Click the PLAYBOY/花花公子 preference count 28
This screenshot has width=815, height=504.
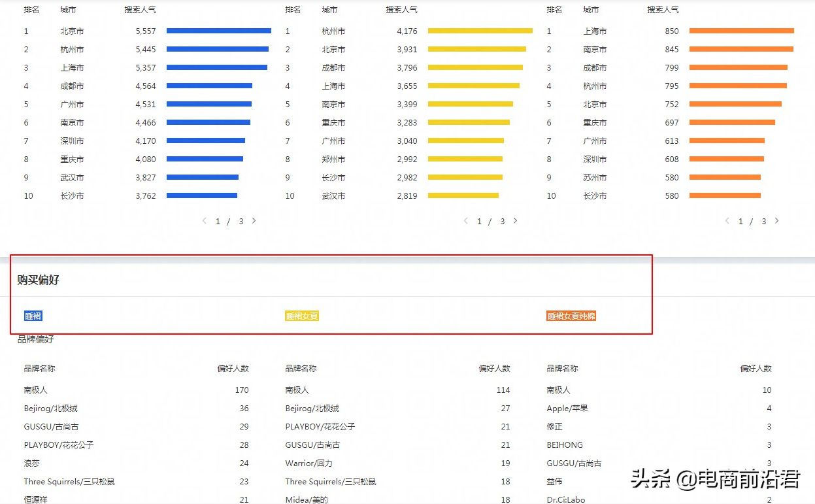pos(244,445)
